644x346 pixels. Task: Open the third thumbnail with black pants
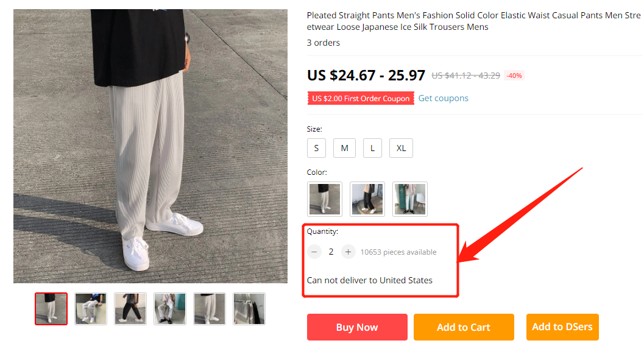130,309
